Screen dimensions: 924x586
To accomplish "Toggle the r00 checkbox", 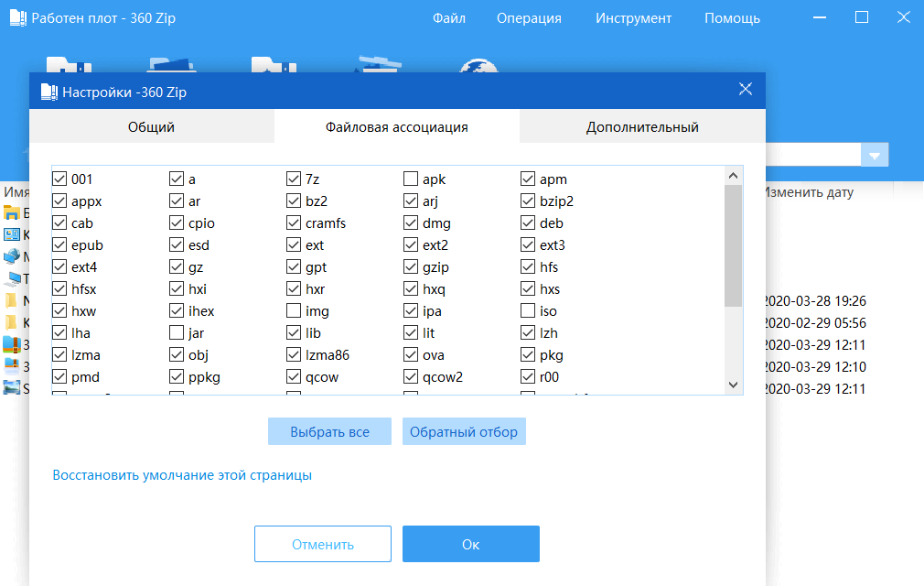I will click(528, 376).
